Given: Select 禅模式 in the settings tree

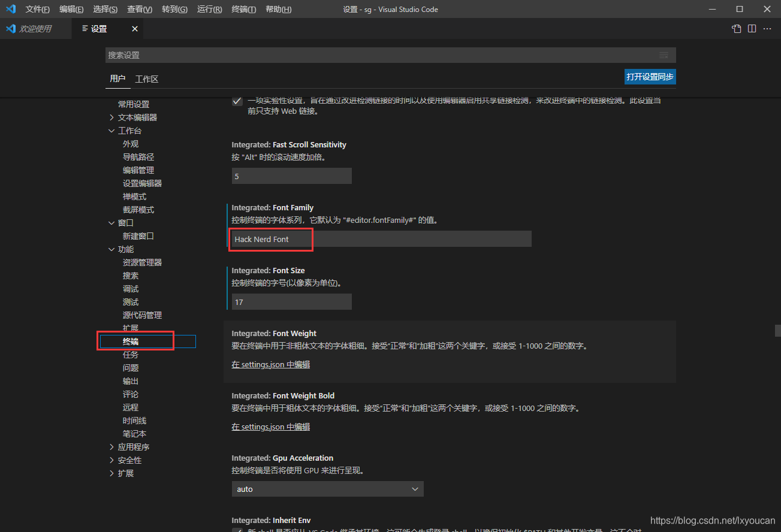Looking at the screenshot, I should tap(134, 197).
